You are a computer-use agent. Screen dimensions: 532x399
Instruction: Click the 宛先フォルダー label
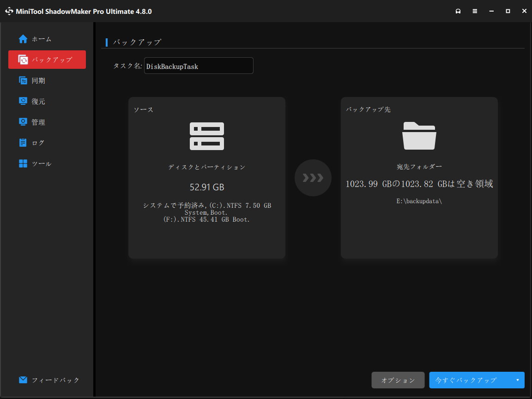pyautogui.click(x=419, y=167)
